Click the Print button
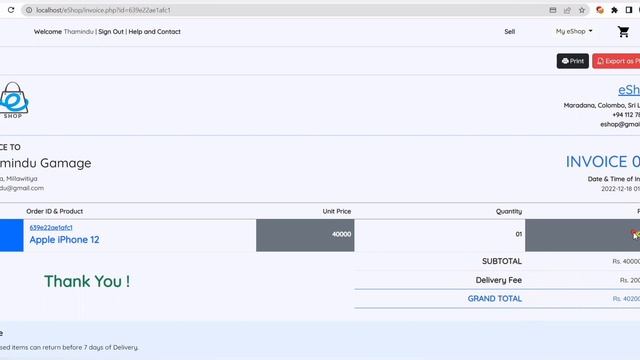640x360 pixels. tap(573, 61)
